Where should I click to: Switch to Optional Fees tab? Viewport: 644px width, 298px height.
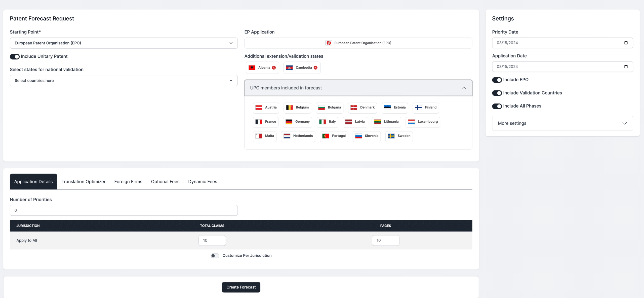[x=165, y=182]
